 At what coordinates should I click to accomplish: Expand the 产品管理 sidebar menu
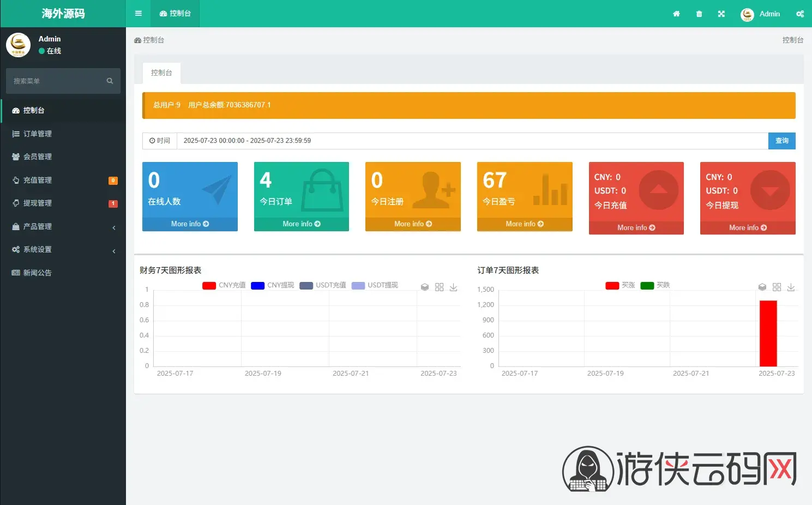tap(63, 226)
